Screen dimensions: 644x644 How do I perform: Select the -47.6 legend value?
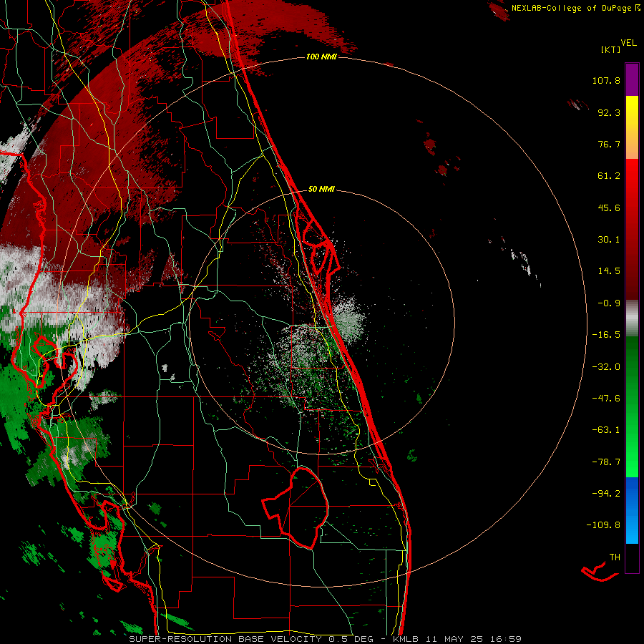606,399
